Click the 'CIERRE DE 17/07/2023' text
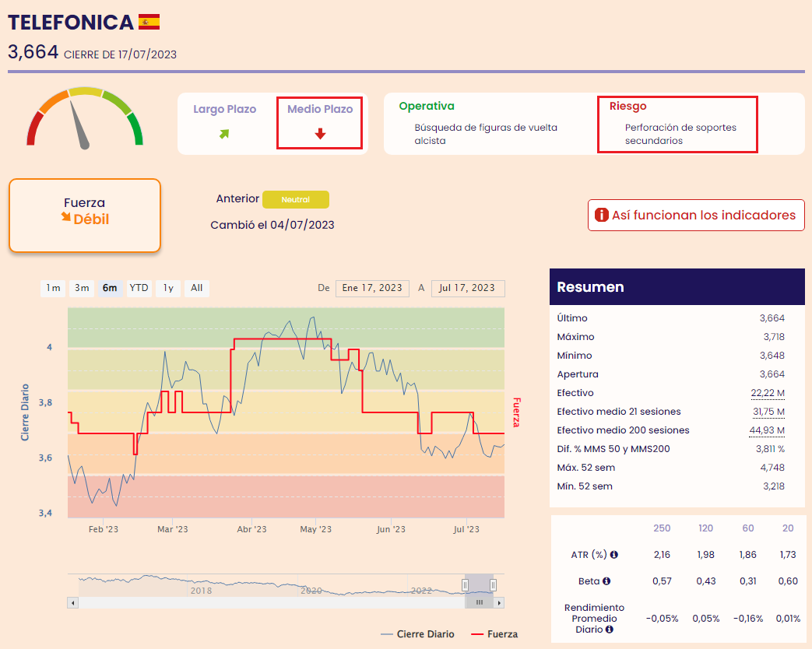This screenshot has width=812, height=649. [x=120, y=54]
